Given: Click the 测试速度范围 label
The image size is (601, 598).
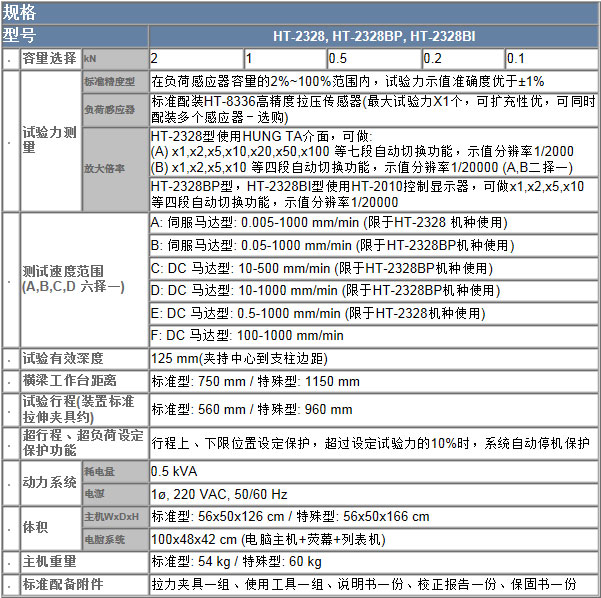Looking at the screenshot, I should [x=73, y=279].
